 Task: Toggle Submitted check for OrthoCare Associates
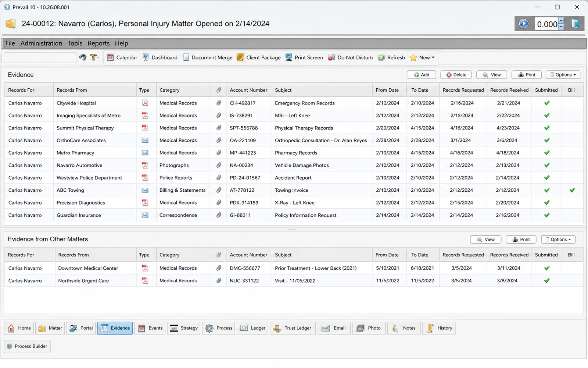point(547,140)
